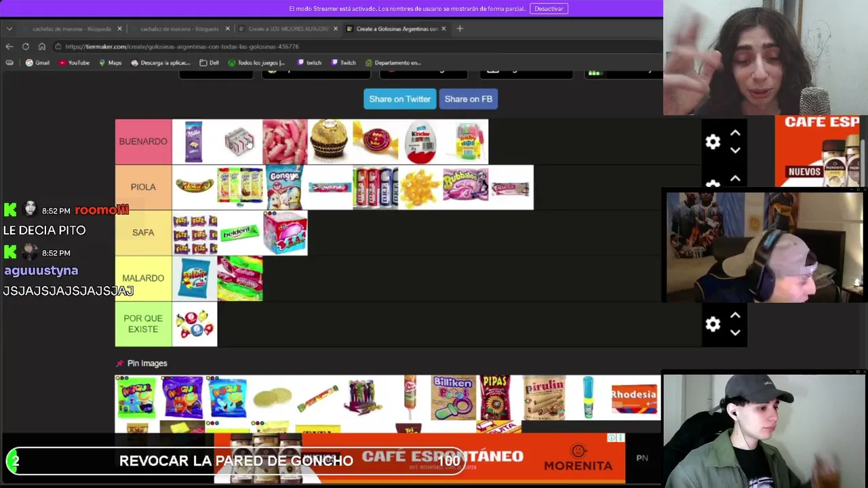Move the BUENARDO tier down

[x=735, y=150]
